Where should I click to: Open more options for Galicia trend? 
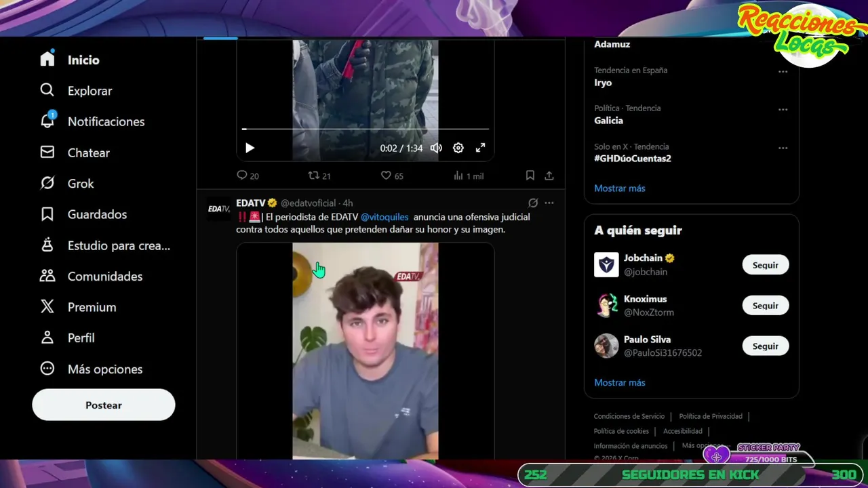click(783, 109)
